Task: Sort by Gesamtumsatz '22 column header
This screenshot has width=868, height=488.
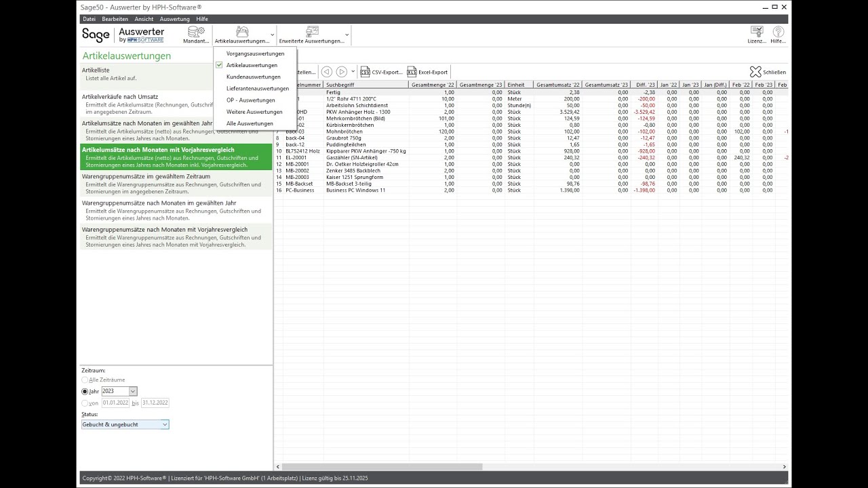Action: (558, 85)
